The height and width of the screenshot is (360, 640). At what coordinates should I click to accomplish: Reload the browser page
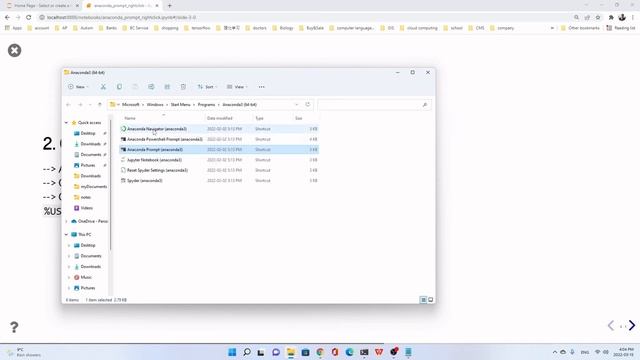[29, 18]
